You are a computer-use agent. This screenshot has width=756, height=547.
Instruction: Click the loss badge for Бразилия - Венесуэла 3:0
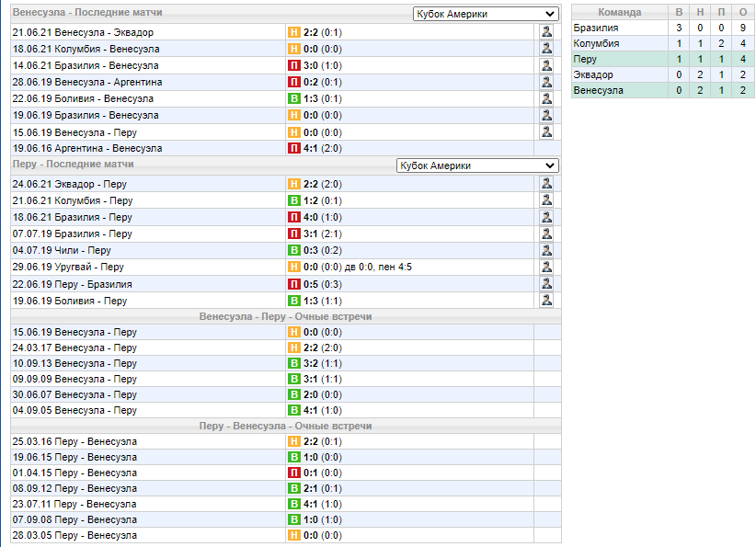tap(294, 65)
